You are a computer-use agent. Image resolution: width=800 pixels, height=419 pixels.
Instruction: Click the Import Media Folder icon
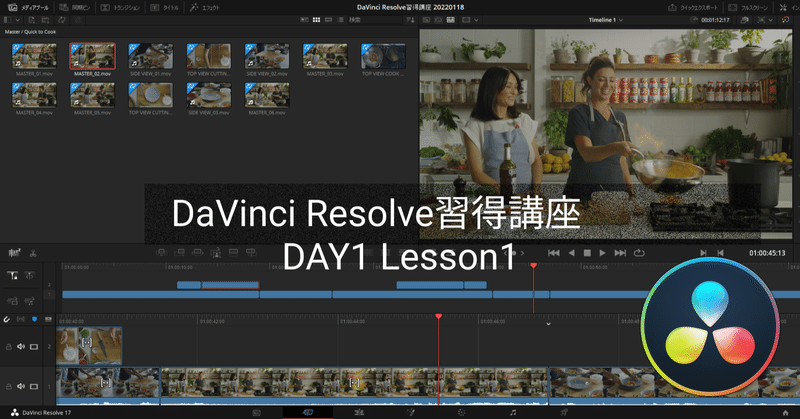(x=45, y=20)
